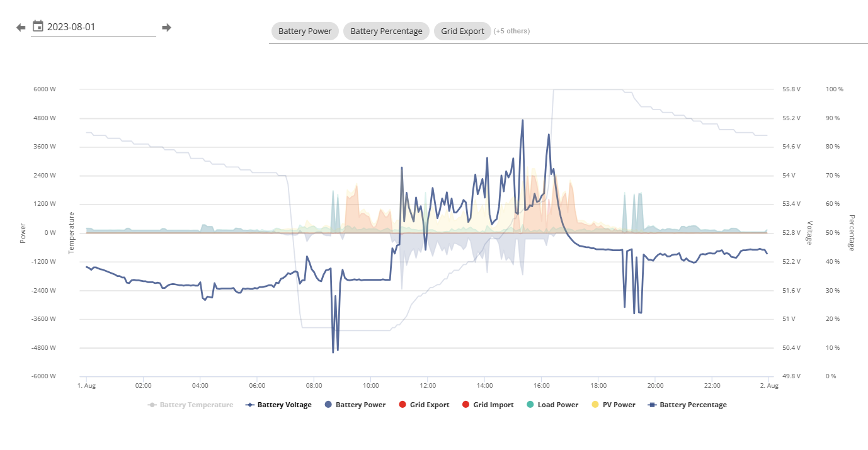The height and width of the screenshot is (450, 868).
Task: Click the 49.8 V axis label
Action: coord(792,376)
